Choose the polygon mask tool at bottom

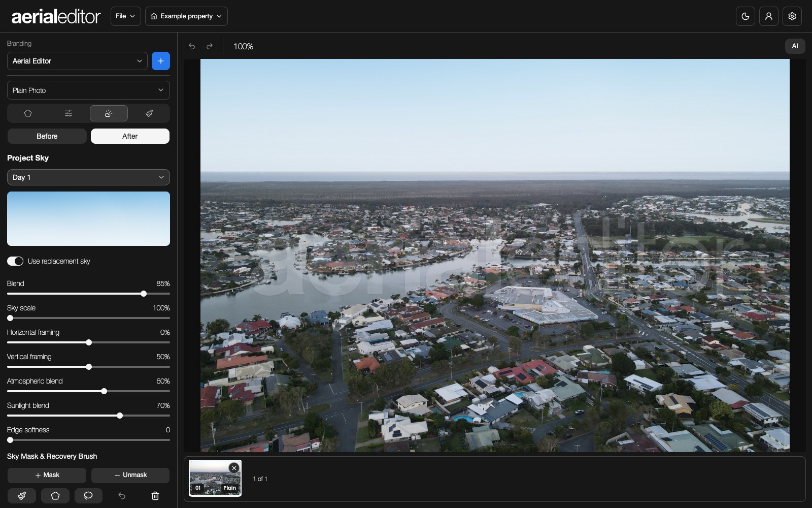click(55, 496)
